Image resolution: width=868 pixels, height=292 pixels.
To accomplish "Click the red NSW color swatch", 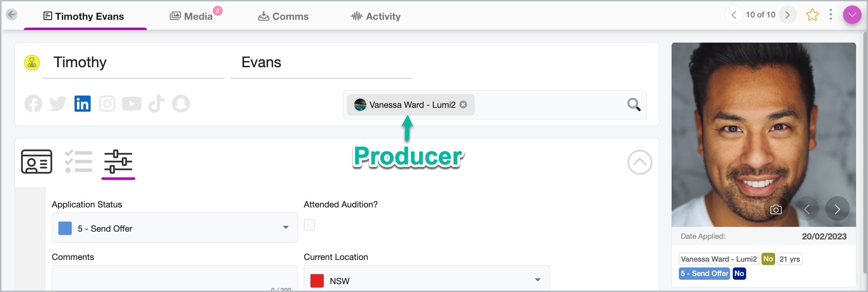I will (x=317, y=281).
